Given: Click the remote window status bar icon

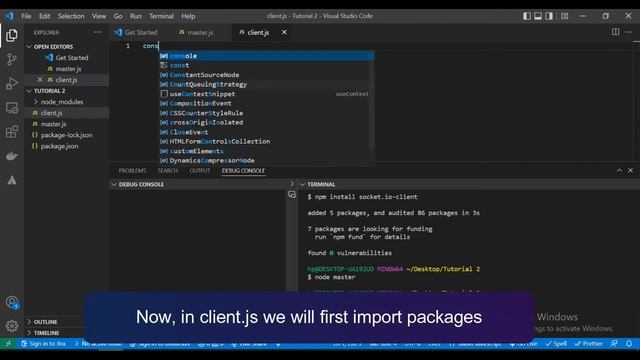Looking at the screenshot, I should coord(8,344).
